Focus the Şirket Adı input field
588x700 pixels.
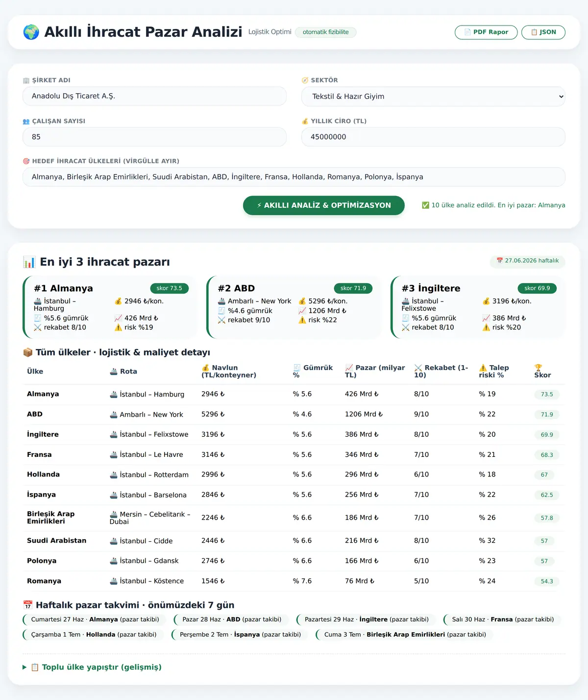[154, 96]
